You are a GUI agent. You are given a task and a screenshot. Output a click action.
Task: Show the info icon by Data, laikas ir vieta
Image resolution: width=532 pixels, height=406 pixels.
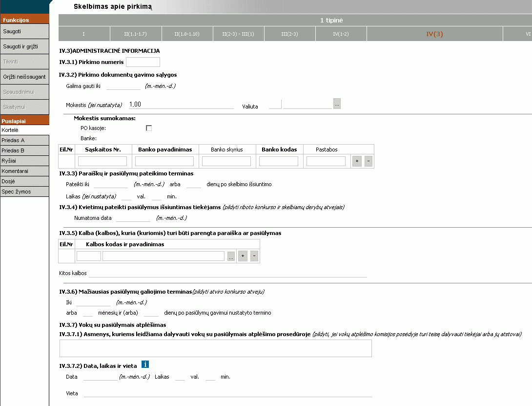(x=145, y=364)
